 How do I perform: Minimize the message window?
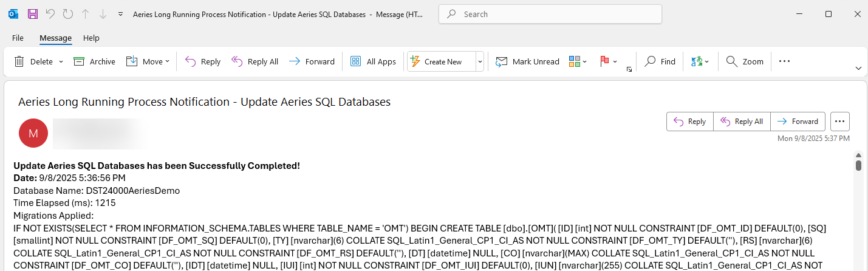pyautogui.click(x=801, y=13)
